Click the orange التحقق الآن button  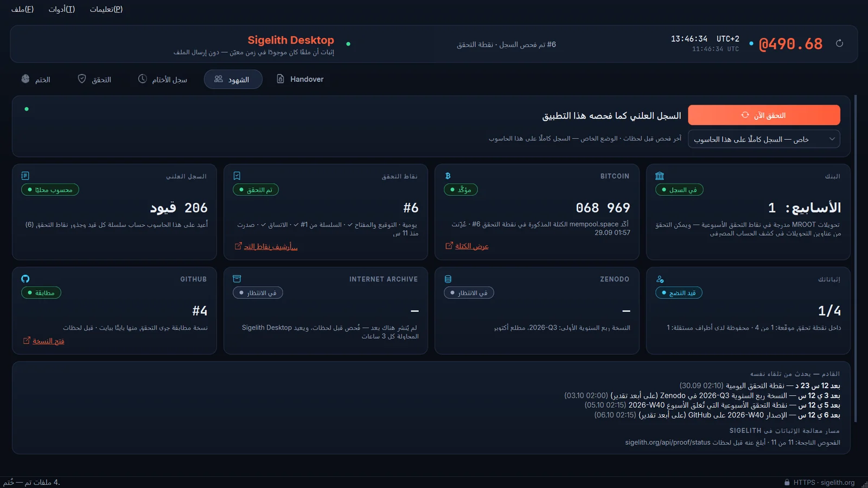pyautogui.click(x=764, y=115)
